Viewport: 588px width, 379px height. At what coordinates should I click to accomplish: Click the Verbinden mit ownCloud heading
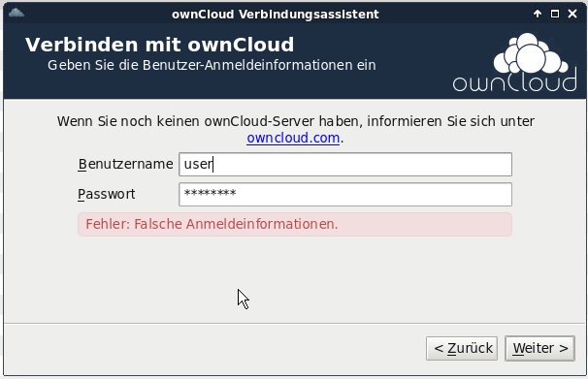[159, 45]
